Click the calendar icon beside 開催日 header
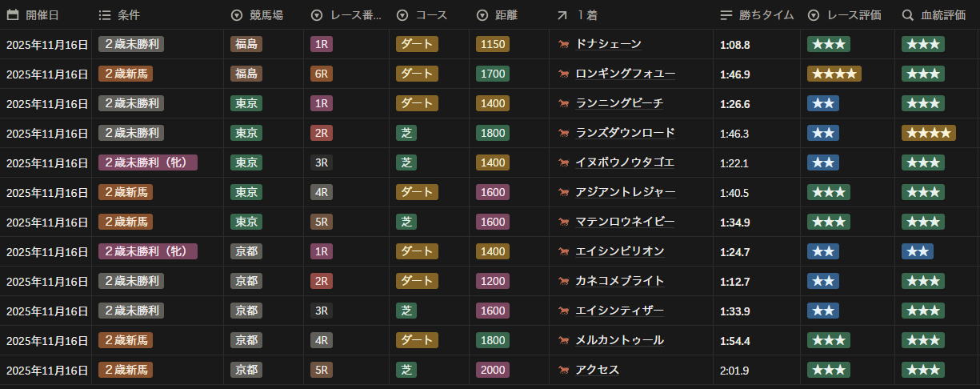 coord(13,15)
